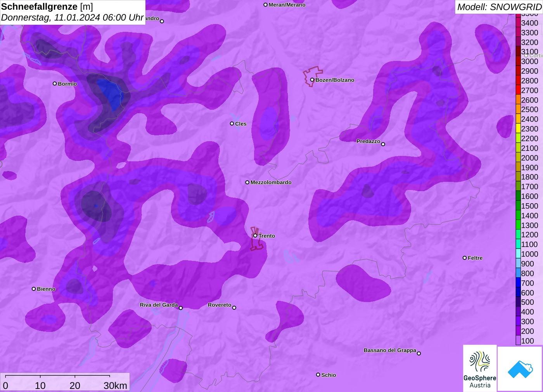This screenshot has width=543, height=392.
Task: Click the blue 700 legend swatch
Action: click(518, 283)
